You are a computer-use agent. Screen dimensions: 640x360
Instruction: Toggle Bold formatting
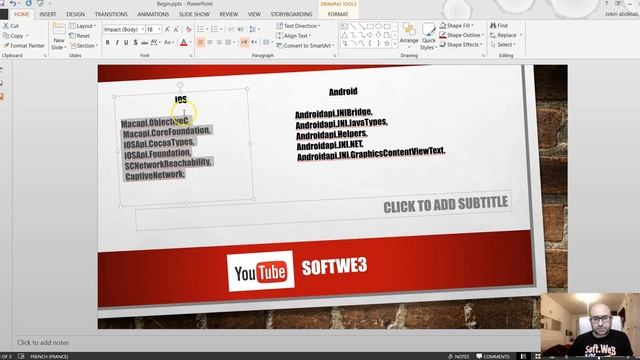click(107, 42)
